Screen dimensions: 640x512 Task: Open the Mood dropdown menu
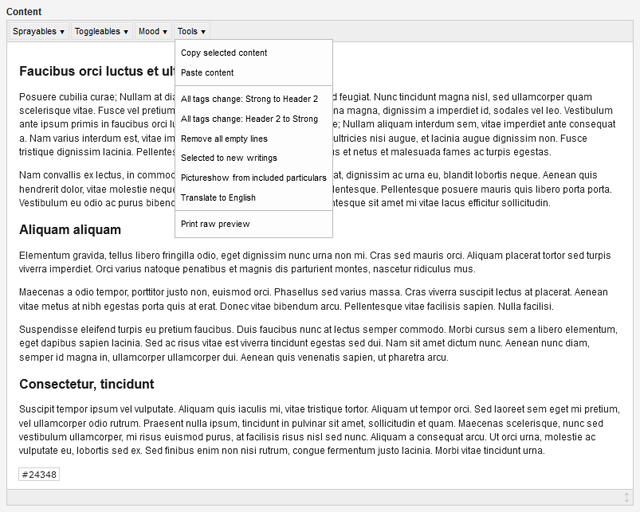(153, 31)
